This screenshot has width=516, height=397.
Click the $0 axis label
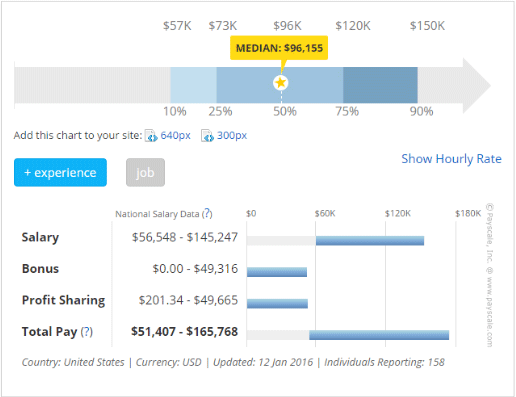click(x=251, y=213)
